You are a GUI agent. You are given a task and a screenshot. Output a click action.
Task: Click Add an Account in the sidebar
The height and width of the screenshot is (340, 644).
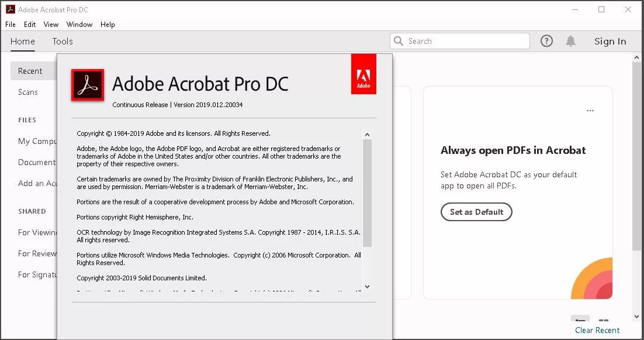pyautogui.click(x=37, y=183)
